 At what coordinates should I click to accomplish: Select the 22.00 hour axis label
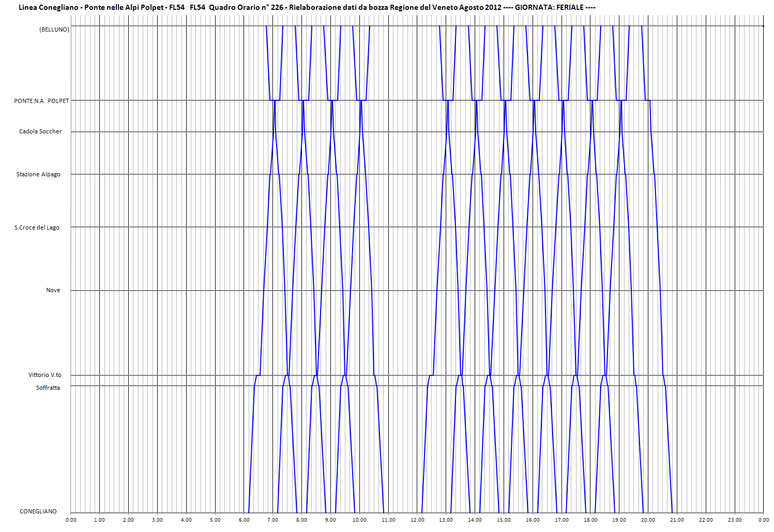[706, 520]
